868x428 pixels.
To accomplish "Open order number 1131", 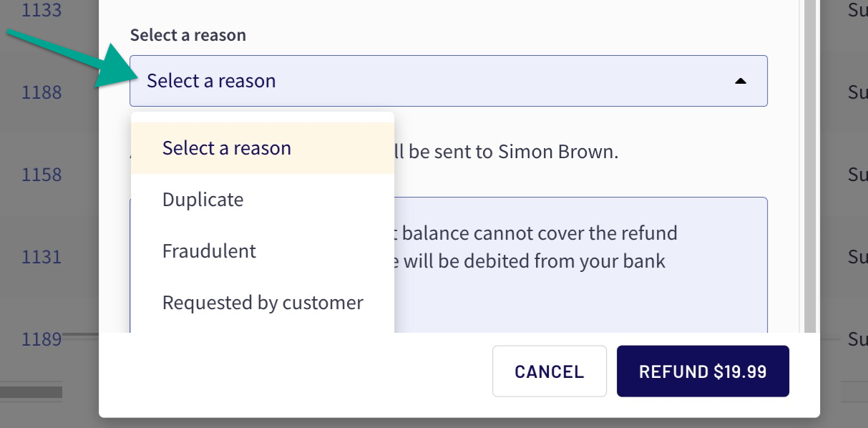I will [42, 256].
